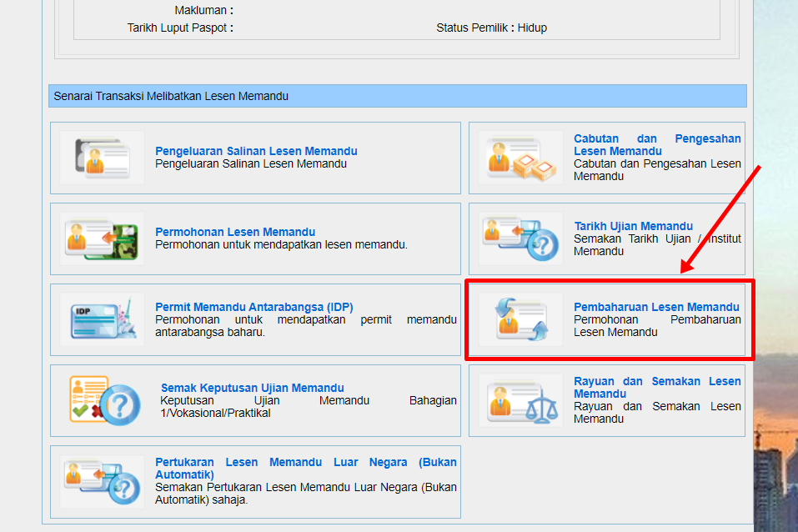Screen dimensions: 798x532
Task: Click the Cabutan dan Pengesahan stamp icon
Action: pos(521,158)
